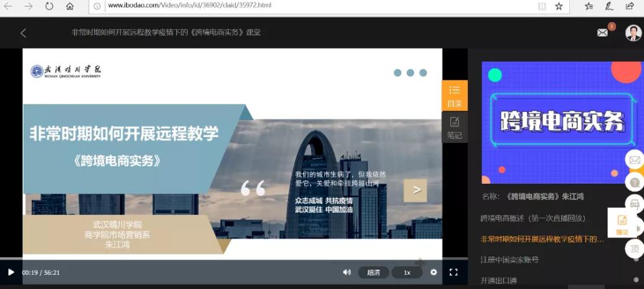Open the 目录 catalog tab
Viewport: 644px width, 289px height.
coord(454,95)
